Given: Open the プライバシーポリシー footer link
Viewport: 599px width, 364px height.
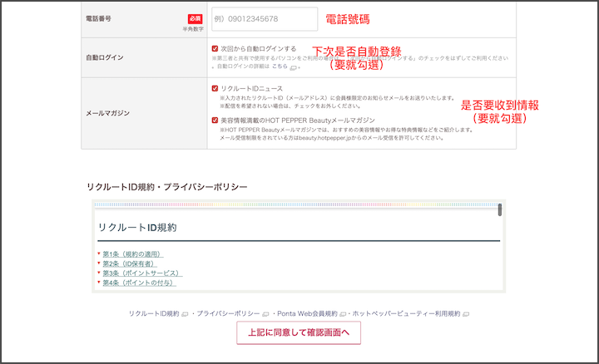Looking at the screenshot, I should (x=228, y=314).
